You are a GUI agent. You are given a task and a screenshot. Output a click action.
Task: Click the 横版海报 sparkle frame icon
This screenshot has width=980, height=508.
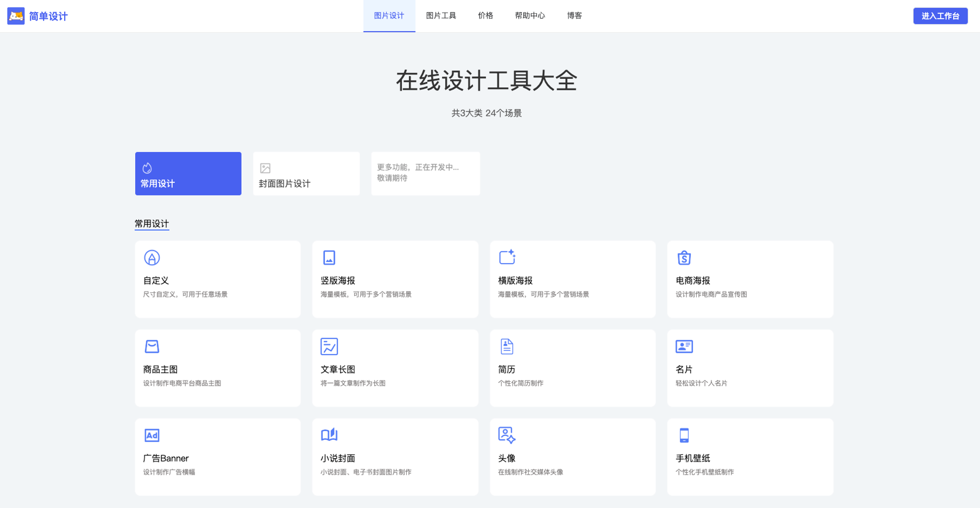point(507,257)
